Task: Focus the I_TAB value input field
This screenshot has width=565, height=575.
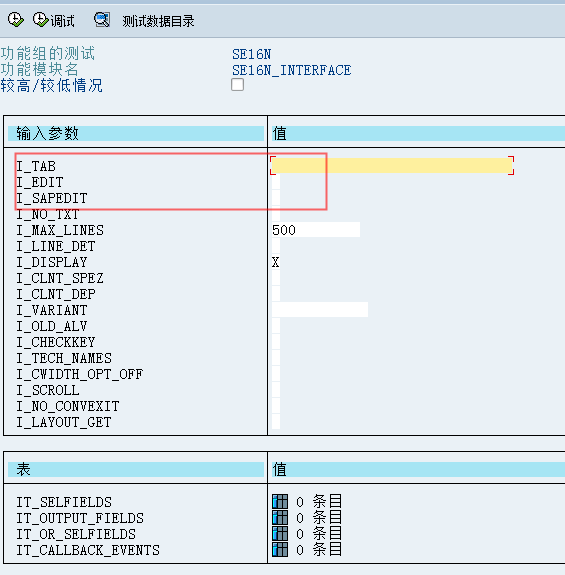Action: pyautogui.click(x=392, y=166)
